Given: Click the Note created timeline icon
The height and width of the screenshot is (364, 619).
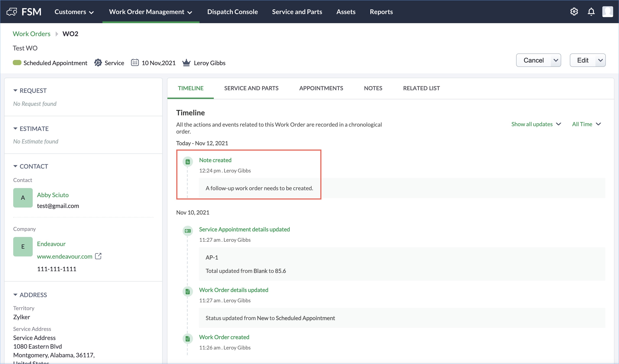Looking at the screenshot, I should pos(188,162).
